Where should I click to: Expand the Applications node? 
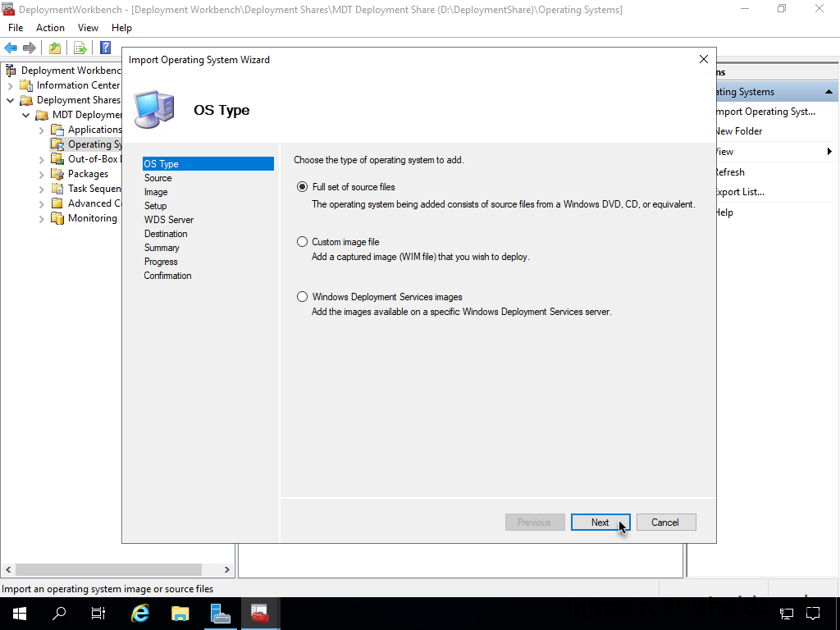41,130
